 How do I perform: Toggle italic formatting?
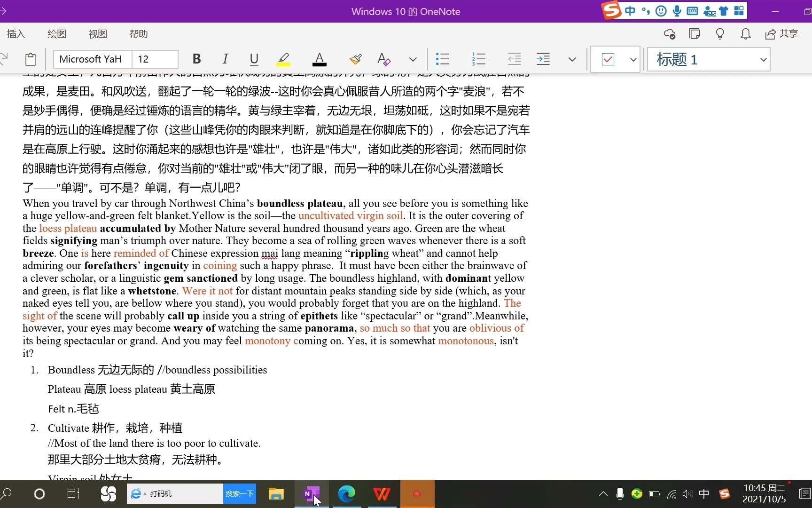[226, 59]
